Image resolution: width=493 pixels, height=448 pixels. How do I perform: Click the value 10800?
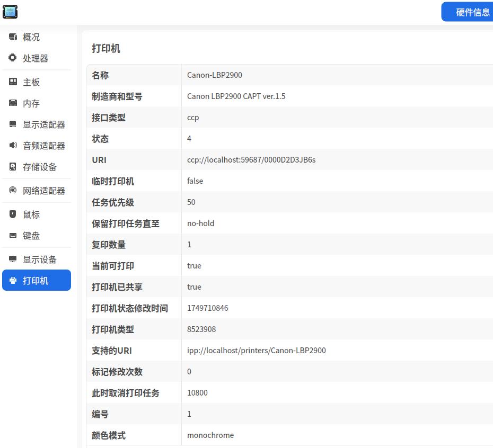(197, 393)
